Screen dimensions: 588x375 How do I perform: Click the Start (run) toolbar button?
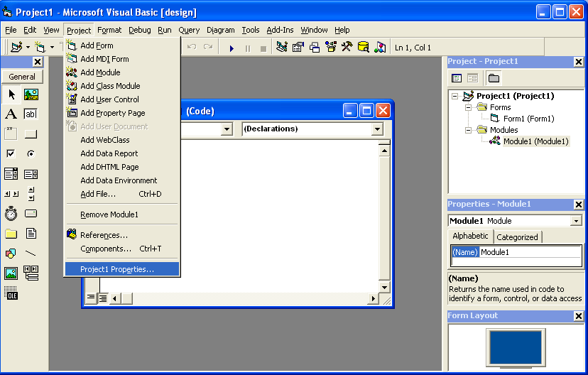[x=232, y=48]
